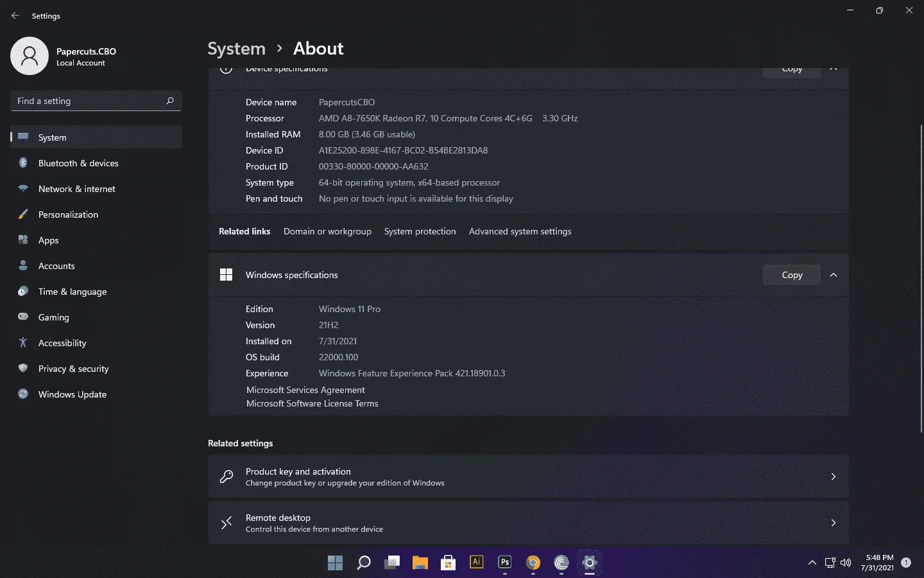Open File Explorer from the taskbar
This screenshot has height=578, width=924.
420,563
